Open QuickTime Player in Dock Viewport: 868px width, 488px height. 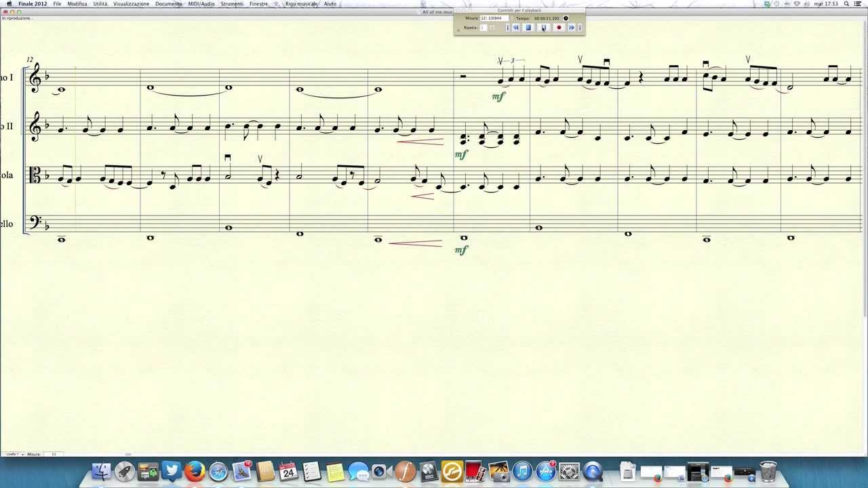click(593, 471)
